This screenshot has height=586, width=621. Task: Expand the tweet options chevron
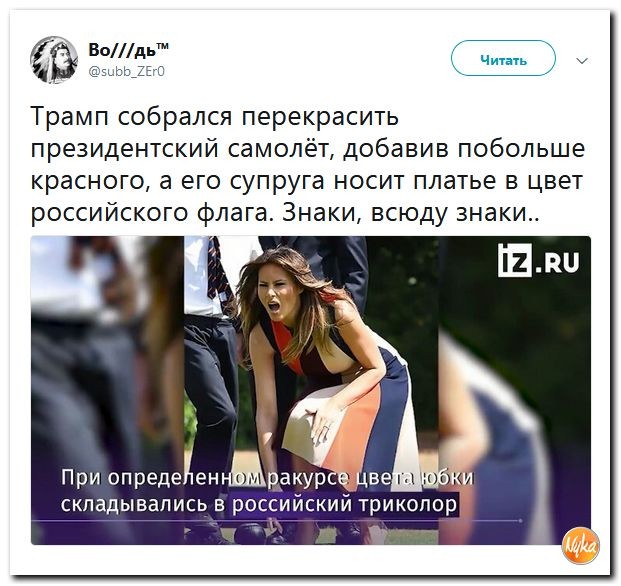[582, 61]
